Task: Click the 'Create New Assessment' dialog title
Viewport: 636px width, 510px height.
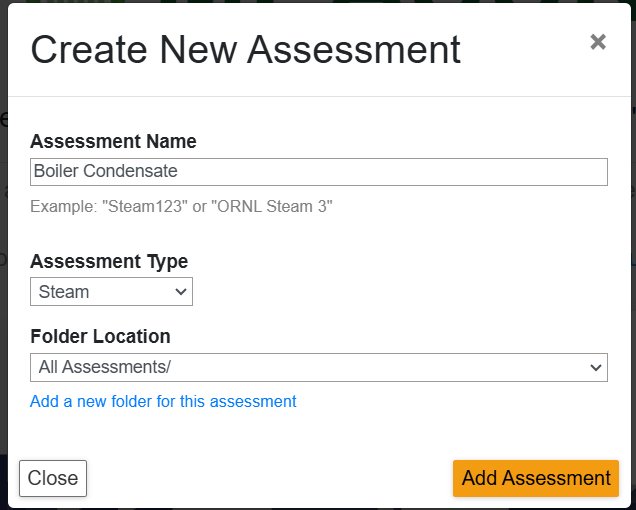Action: coord(245,50)
